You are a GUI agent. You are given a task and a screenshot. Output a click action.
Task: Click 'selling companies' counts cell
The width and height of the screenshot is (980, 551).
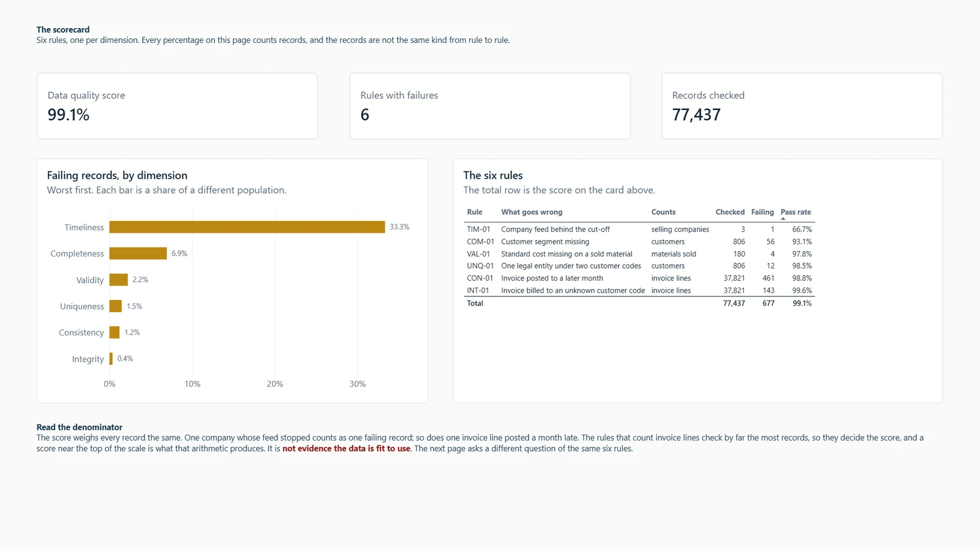(680, 230)
